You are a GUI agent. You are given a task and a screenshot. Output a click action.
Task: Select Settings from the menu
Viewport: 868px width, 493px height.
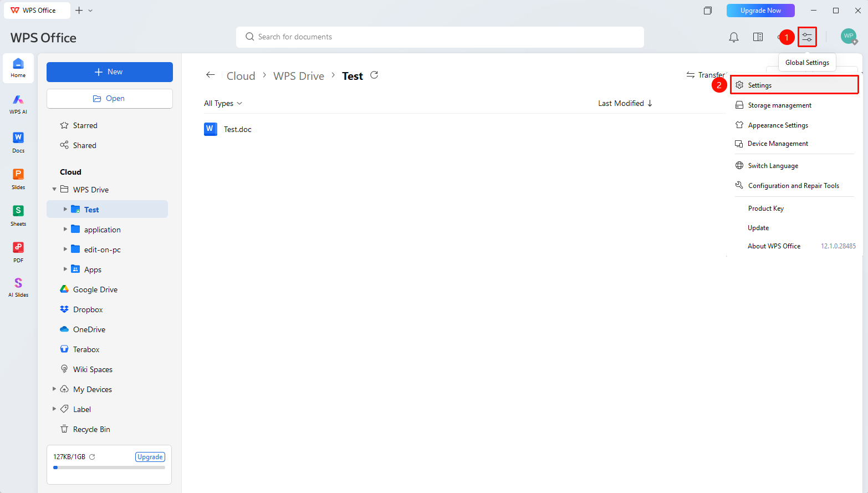pyautogui.click(x=794, y=85)
